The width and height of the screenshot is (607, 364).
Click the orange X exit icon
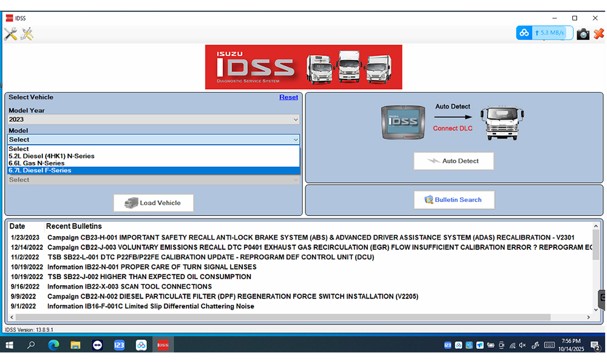599,34
